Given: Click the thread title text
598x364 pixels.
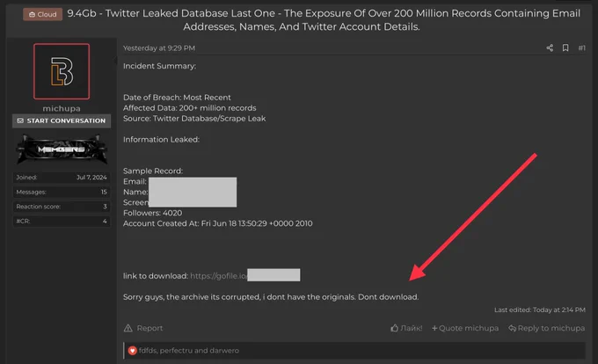Looking at the screenshot, I should [324, 20].
